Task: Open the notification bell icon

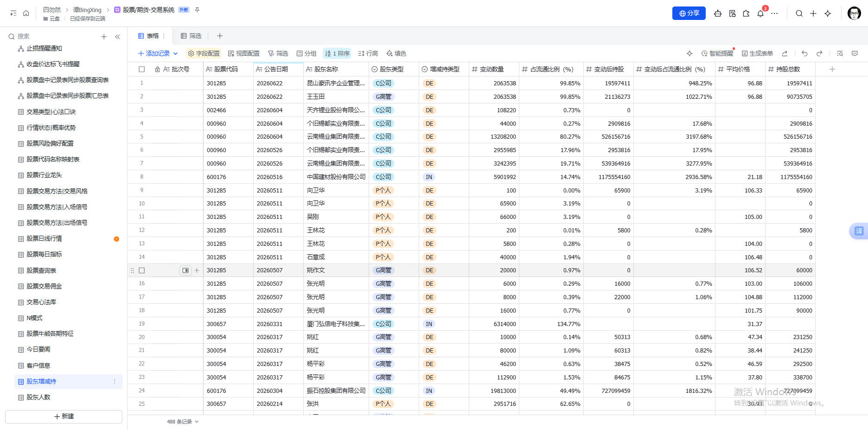Action: (x=760, y=13)
